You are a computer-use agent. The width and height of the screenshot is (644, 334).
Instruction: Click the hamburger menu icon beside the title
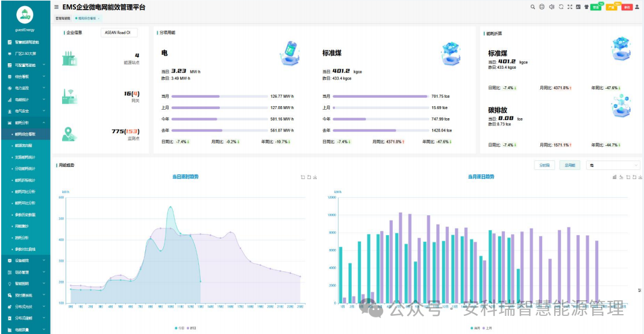[x=57, y=7]
